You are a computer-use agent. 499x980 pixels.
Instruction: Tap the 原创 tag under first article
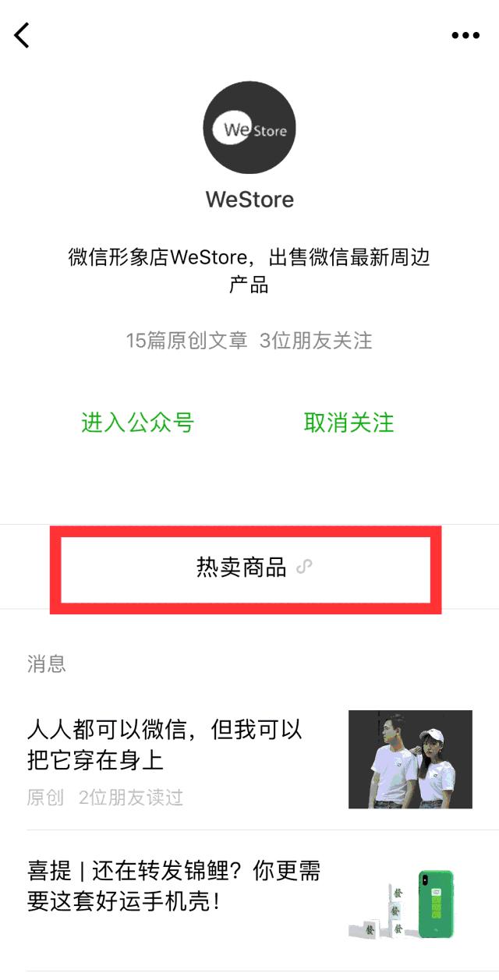[x=45, y=798]
